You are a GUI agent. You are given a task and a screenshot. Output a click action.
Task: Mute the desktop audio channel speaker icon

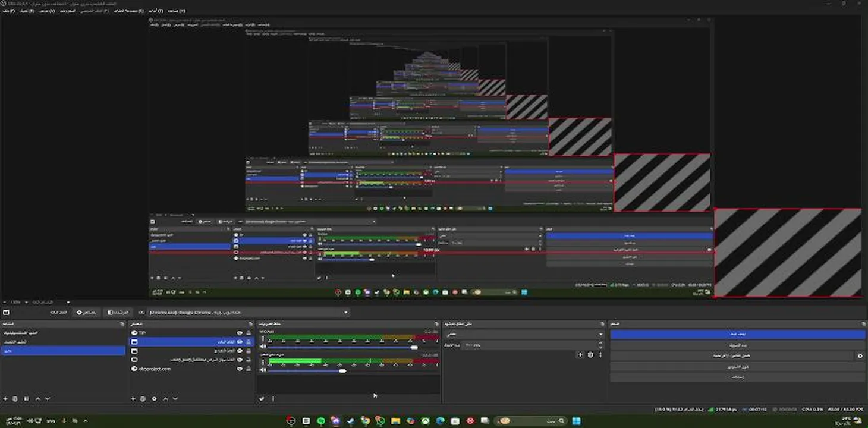263,371
